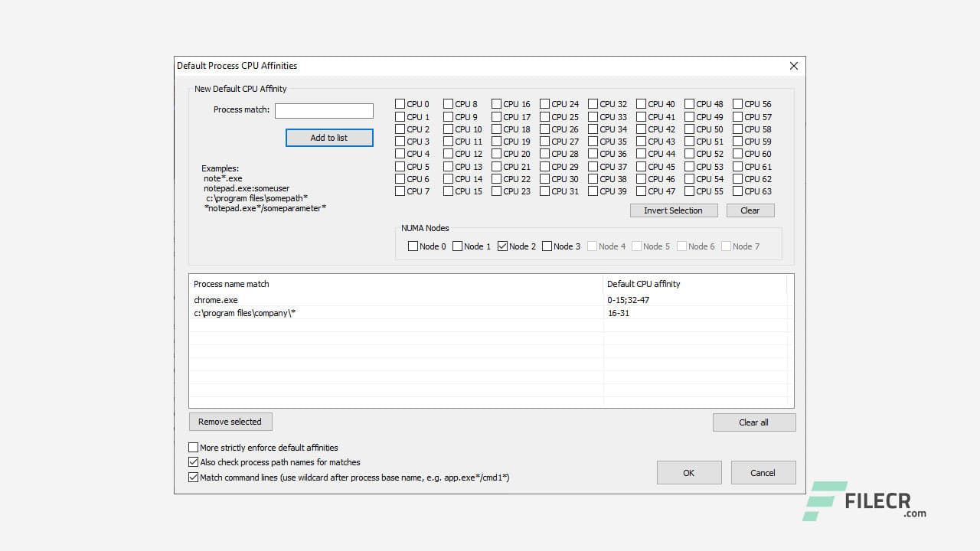Confirm changes with the OK button
Image resolution: width=980 pixels, height=551 pixels.
688,472
